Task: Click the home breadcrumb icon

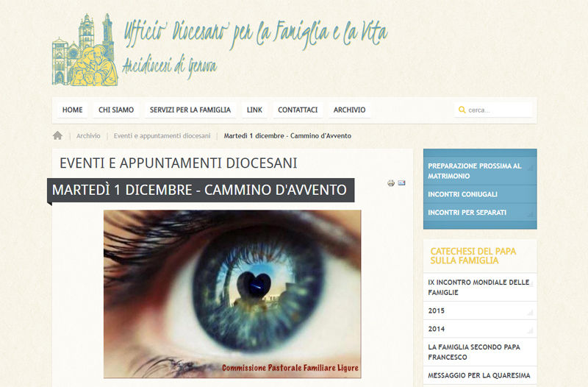Action: click(57, 135)
